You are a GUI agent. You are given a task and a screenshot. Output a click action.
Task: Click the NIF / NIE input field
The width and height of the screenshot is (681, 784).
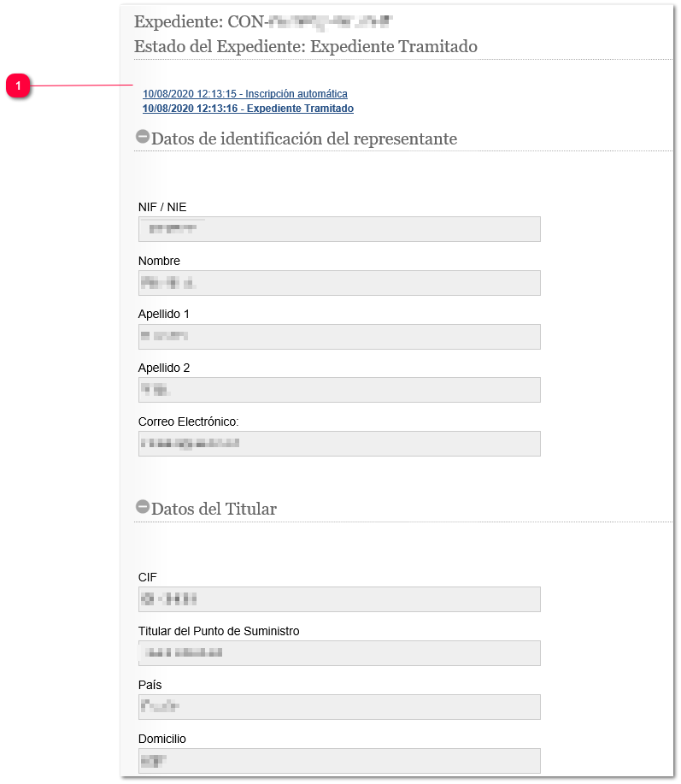pos(339,229)
